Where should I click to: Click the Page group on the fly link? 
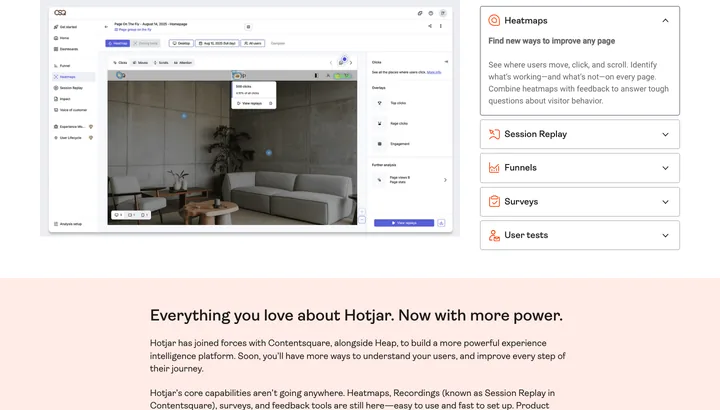click(133, 29)
